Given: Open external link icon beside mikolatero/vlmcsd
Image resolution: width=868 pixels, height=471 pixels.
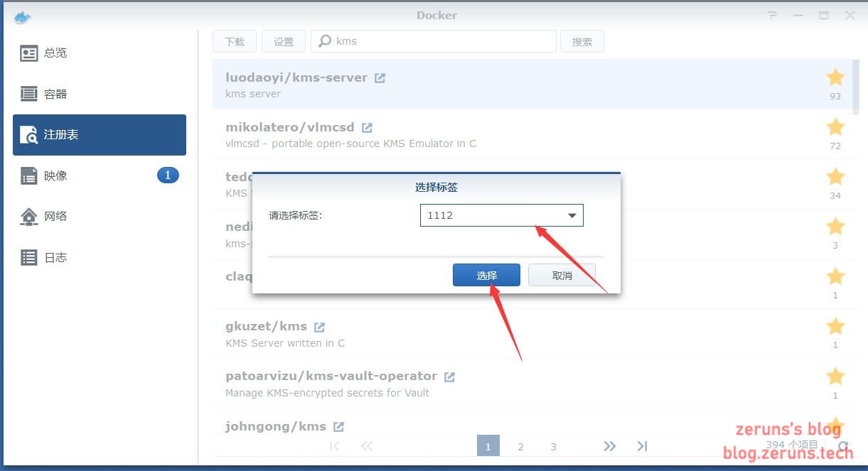Looking at the screenshot, I should tap(367, 128).
